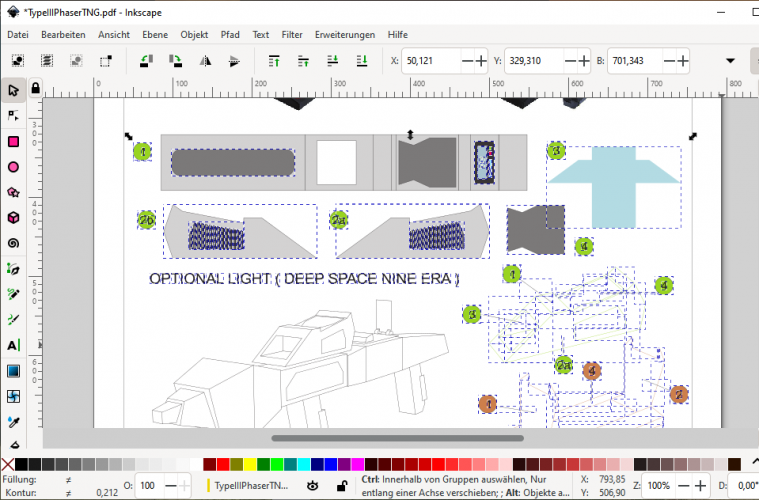759x500 pixels.
Task: Pick the Dropper color tool
Action: (13, 422)
